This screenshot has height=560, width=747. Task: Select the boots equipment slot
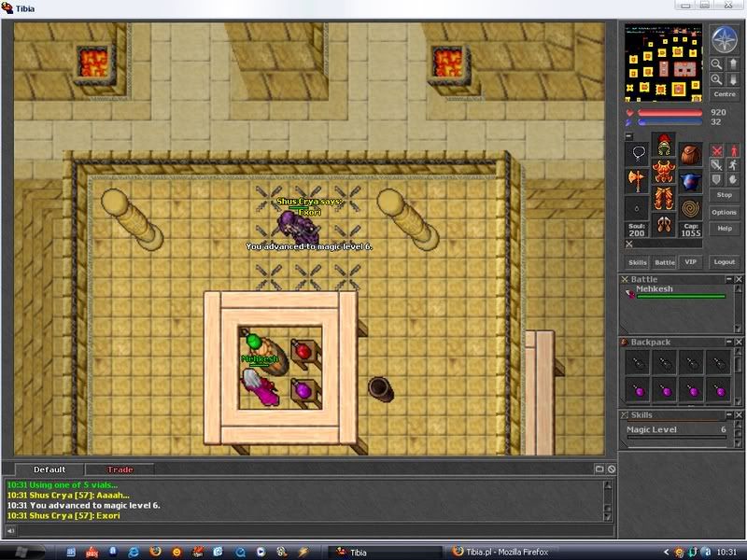[664, 225]
